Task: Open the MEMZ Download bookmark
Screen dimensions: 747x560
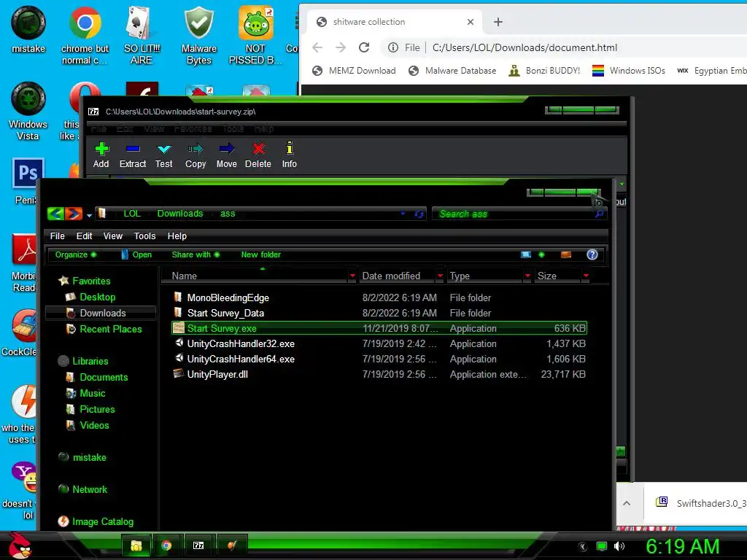Action: point(354,71)
